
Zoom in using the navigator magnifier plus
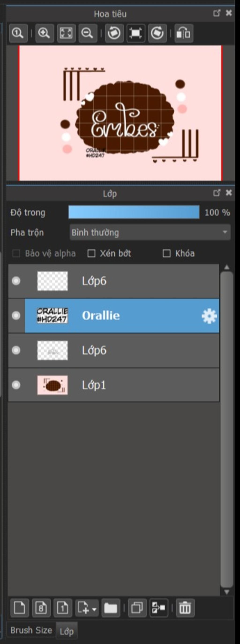(44, 33)
